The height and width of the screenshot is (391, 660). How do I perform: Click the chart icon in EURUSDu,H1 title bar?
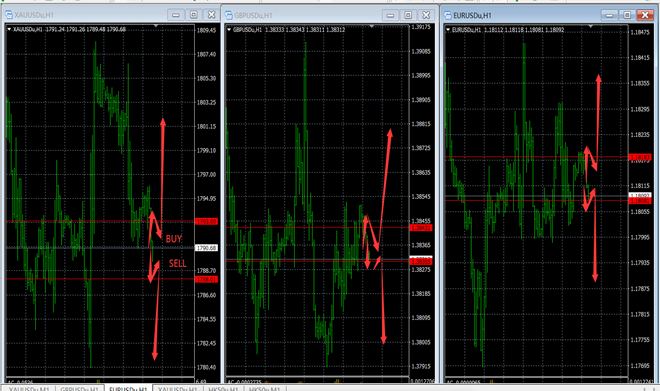tap(448, 16)
